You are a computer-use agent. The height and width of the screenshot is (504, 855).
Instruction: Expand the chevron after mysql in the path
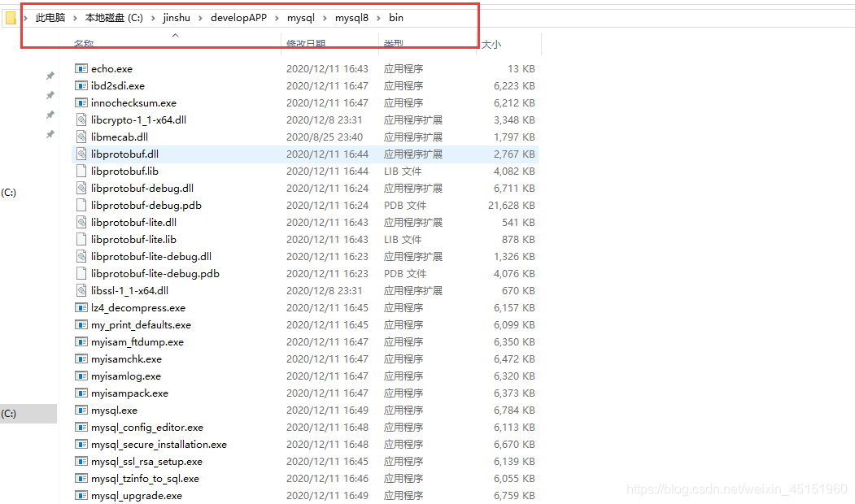325,18
